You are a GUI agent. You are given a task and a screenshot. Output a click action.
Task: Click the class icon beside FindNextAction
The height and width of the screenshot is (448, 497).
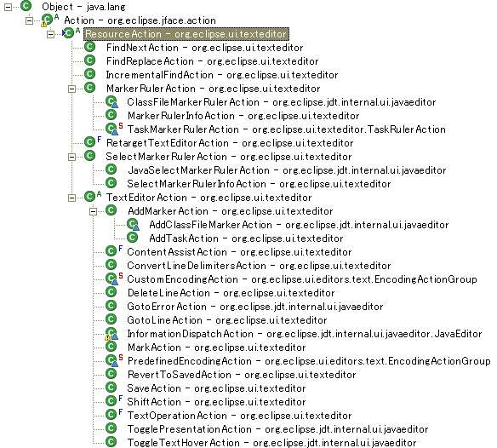(89, 47)
